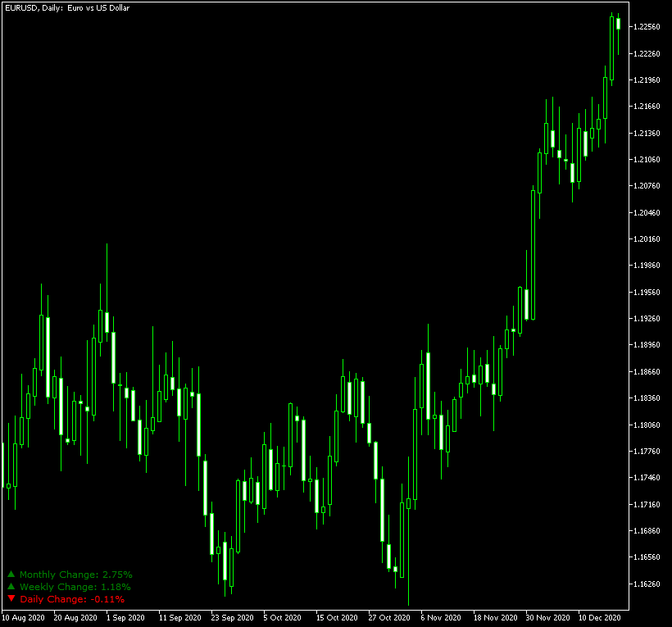
Task: Click the 1.20160 price level on axis
Action: (647, 239)
